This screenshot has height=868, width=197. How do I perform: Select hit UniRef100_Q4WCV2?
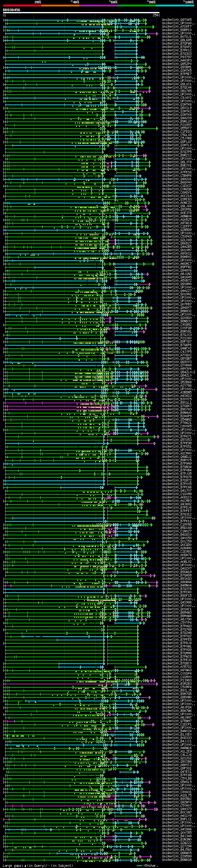coord(177,349)
